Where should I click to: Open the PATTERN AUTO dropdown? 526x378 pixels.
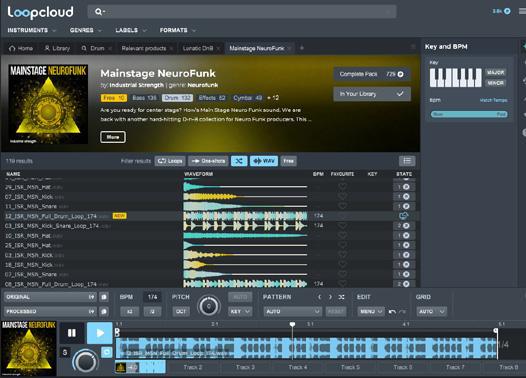[x=293, y=312]
